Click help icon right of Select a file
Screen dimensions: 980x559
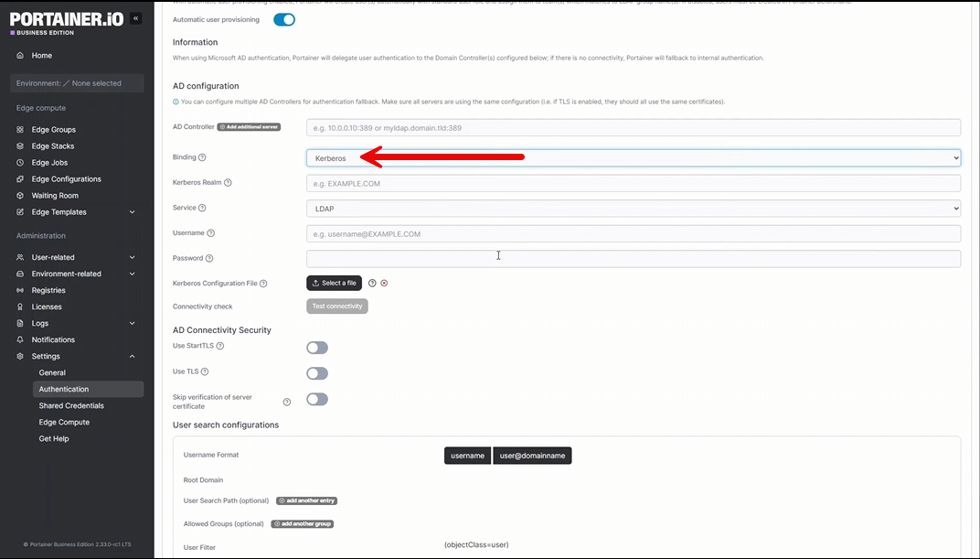pos(372,284)
